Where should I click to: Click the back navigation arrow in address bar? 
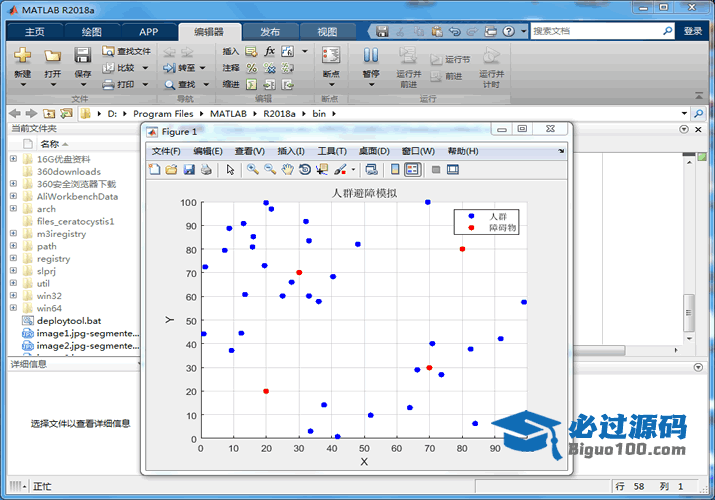pos(15,113)
